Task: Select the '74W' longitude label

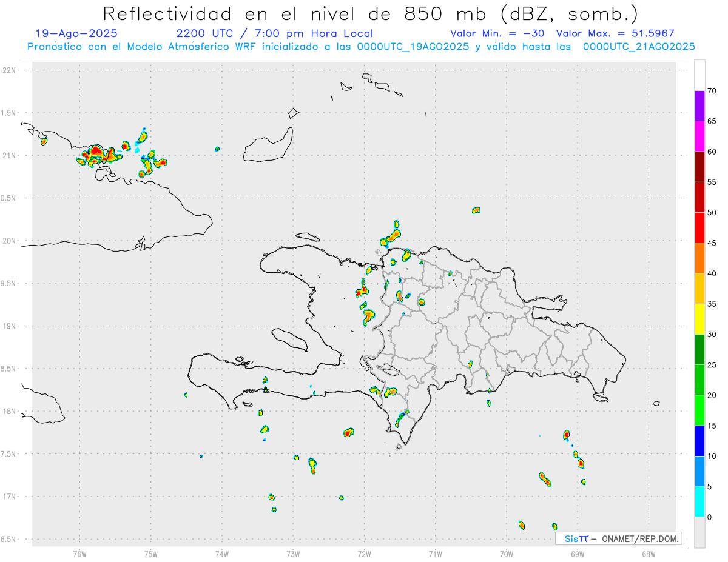Action: tap(222, 554)
